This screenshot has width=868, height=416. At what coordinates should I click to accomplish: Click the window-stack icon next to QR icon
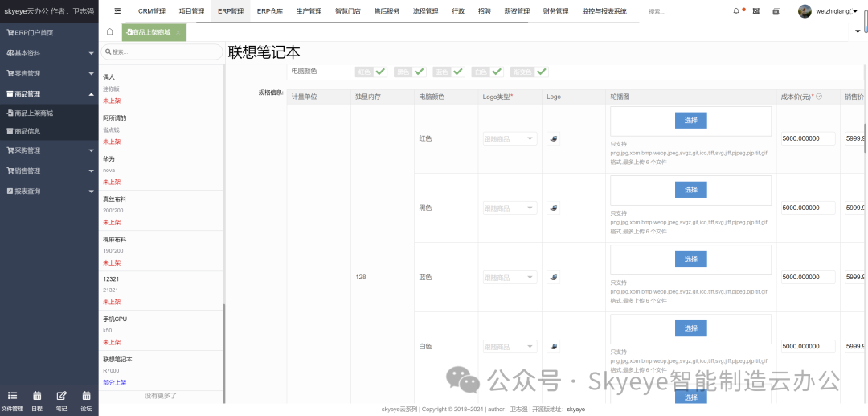(x=776, y=11)
